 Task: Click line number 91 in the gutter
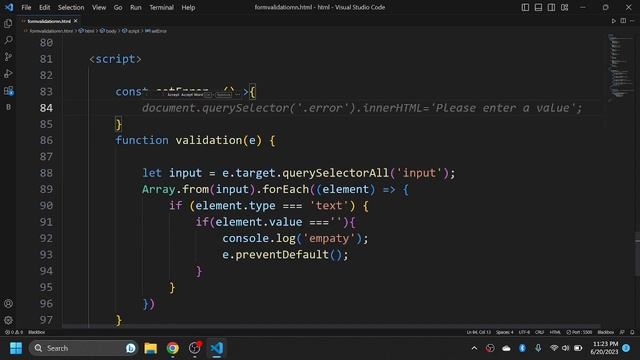46,222
